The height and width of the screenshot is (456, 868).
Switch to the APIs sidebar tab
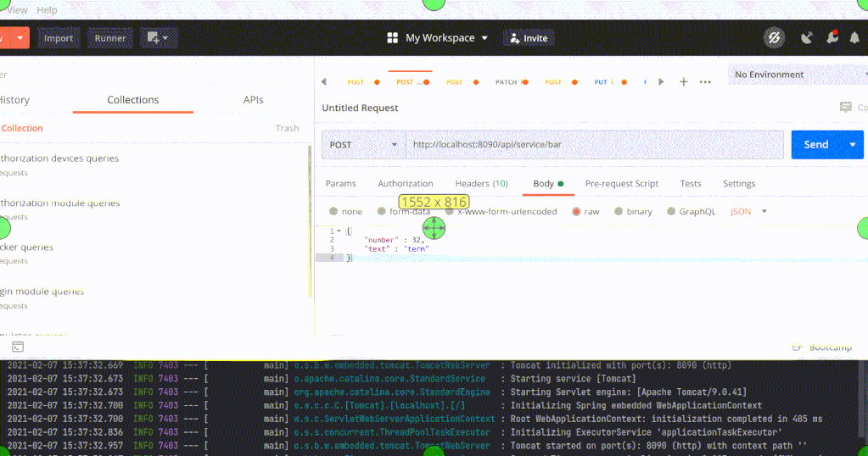point(253,100)
